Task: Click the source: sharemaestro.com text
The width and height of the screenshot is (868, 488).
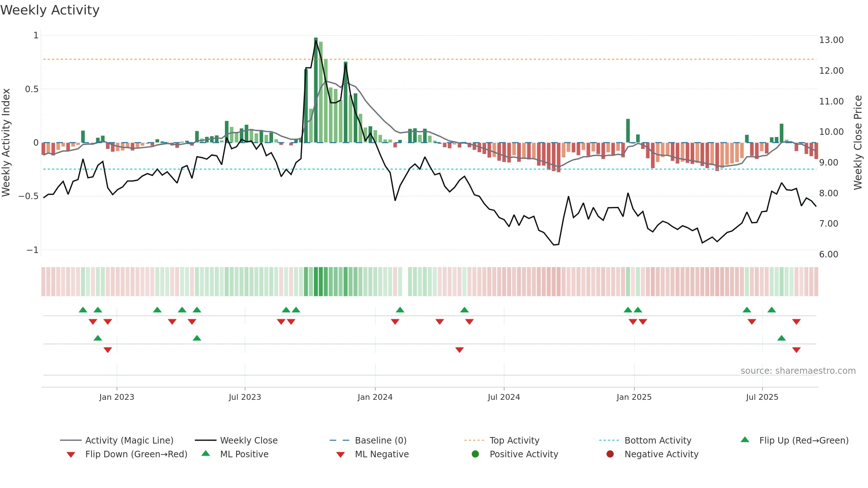Action: (x=798, y=371)
